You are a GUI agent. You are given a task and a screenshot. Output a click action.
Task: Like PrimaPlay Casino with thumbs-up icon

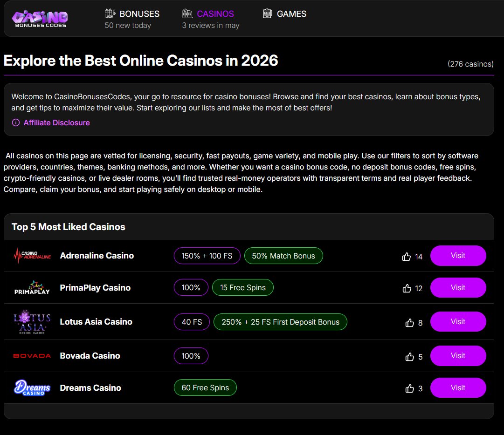coord(407,288)
